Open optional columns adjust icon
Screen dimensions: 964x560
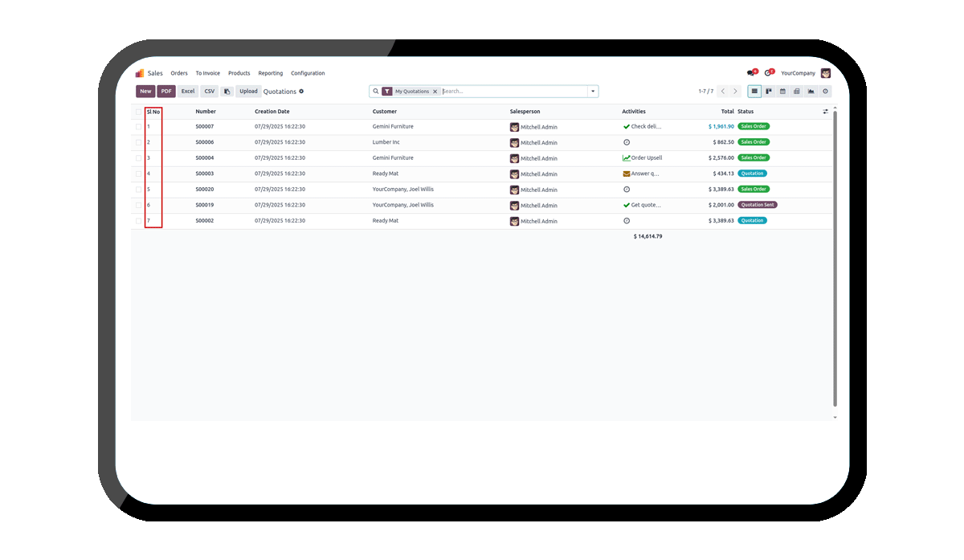pos(825,112)
